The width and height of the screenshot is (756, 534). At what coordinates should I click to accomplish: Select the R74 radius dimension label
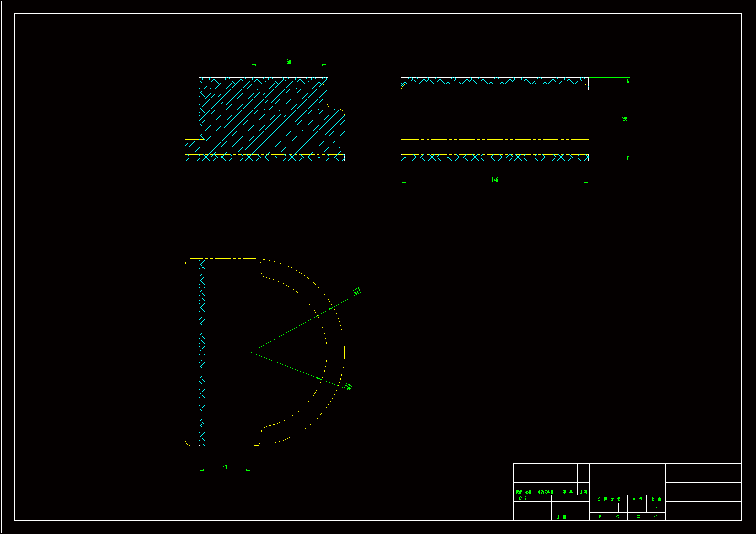click(357, 291)
